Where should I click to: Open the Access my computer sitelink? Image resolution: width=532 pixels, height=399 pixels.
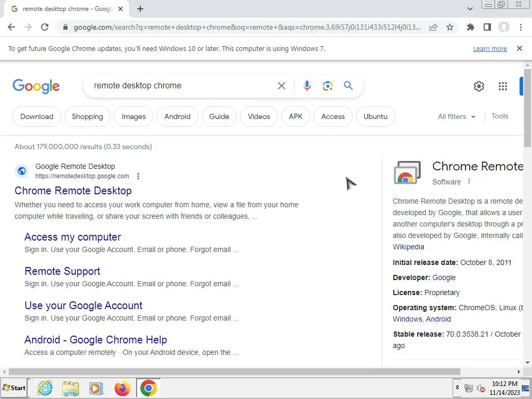click(x=73, y=237)
